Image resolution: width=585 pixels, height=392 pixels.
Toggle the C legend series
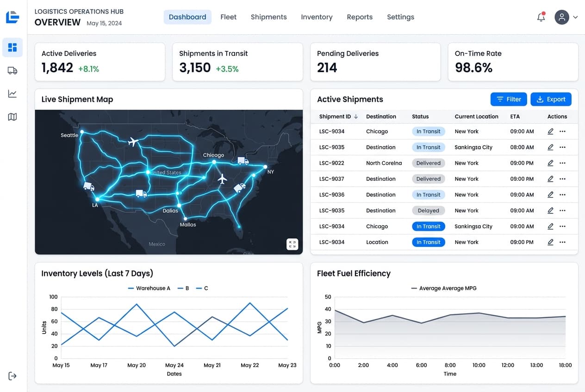[x=202, y=288]
